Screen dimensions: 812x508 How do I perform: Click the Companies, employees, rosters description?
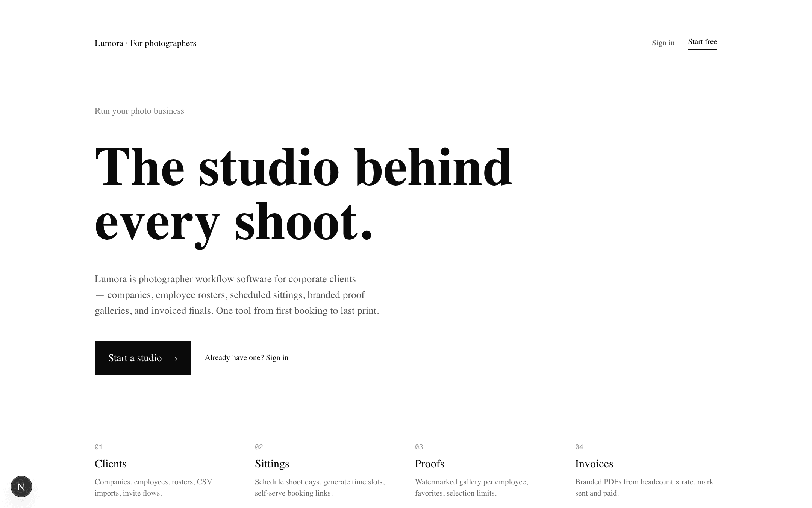(153, 488)
